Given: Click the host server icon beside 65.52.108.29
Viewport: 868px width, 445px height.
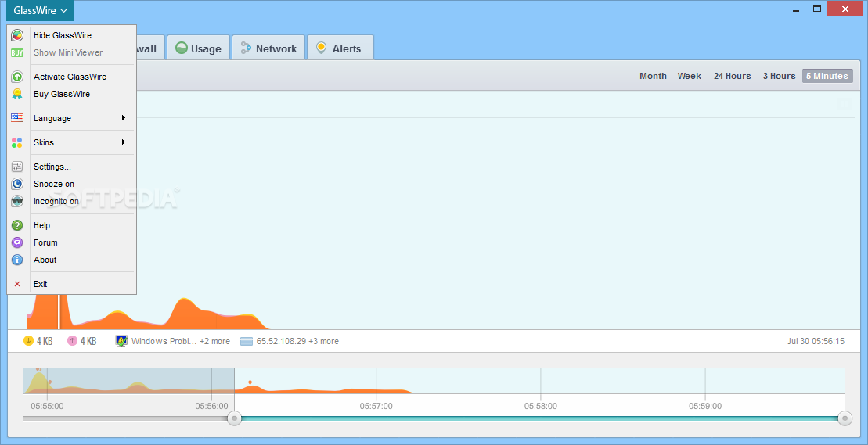Looking at the screenshot, I should point(247,342).
